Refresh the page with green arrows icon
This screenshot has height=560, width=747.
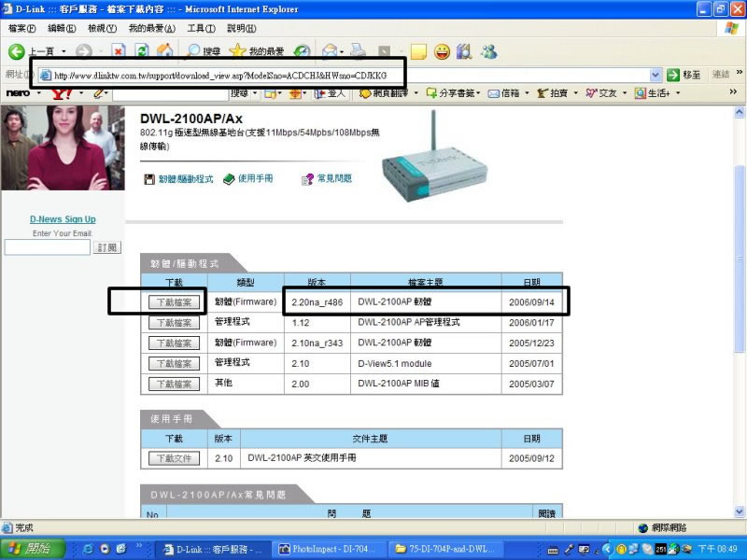click(x=142, y=51)
